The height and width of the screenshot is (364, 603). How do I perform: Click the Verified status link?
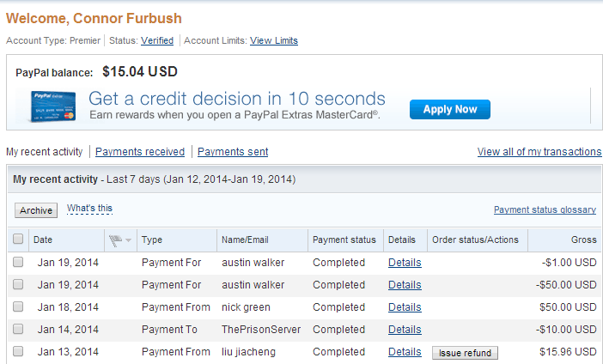click(x=157, y=40)
